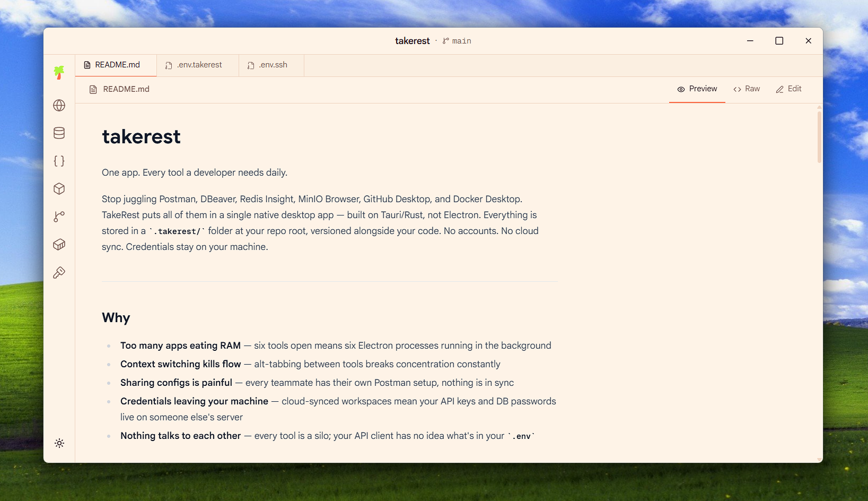The image size is (868, 501).
Task: Click the 'Sharing configs is painful' text
Action: pyautogui.click(x=176, y=383)
